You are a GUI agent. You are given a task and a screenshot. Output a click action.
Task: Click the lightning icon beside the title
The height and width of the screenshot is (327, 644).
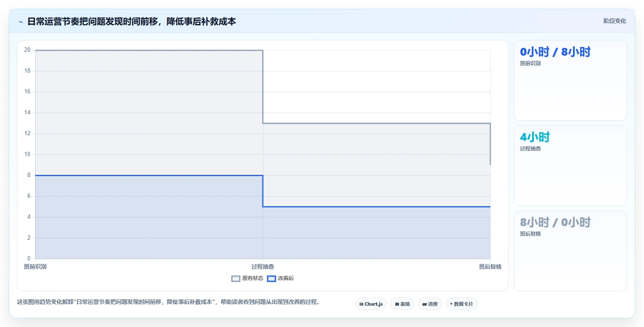[20, 22]
